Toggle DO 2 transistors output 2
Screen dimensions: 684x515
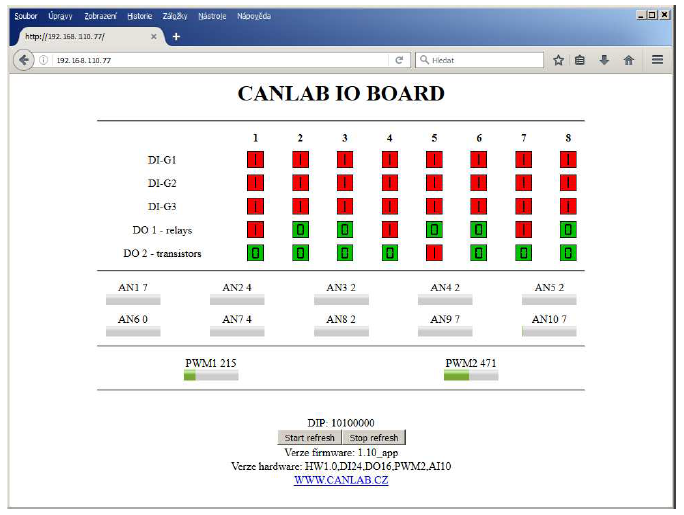click(301, 253)
